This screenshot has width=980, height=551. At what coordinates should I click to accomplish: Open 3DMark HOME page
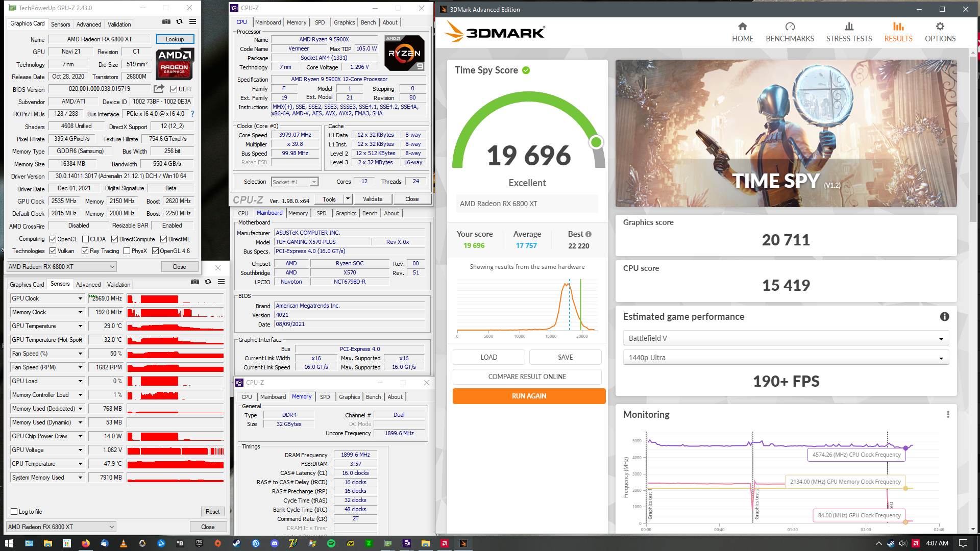[x=743, y=33]
